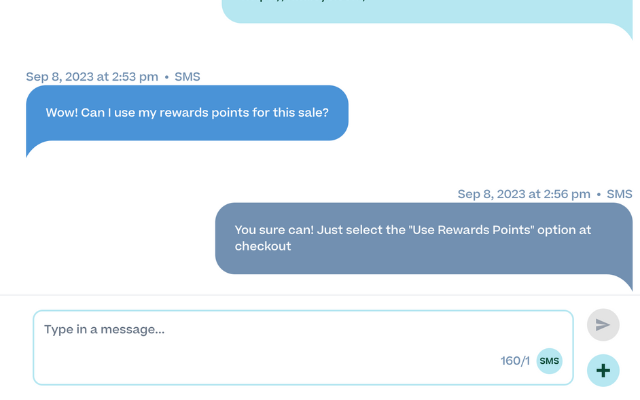Click the Sep 8, 2023 at 2:53 pm timestamp

click(x=92, y=76)
